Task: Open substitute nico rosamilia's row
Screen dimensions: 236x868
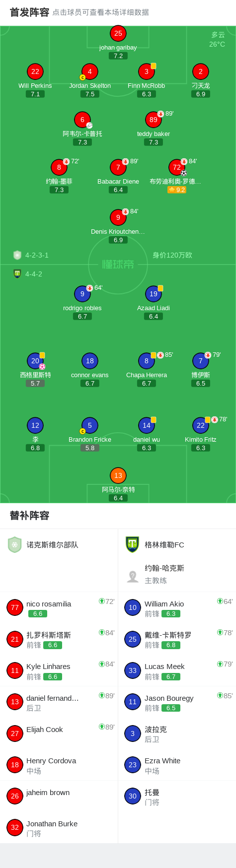Action: [x=59, y=608]
